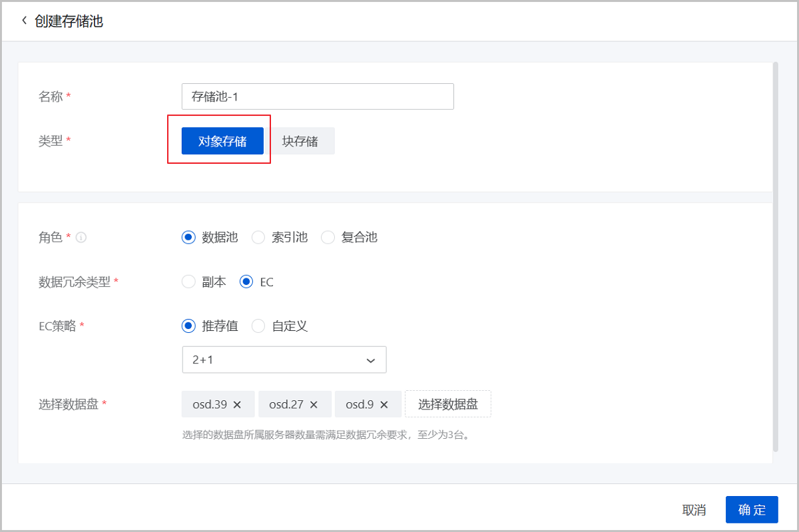Viewport: 799px width, 532px height.
Task: Switch data redundancy type to 副本
Action: click(x=188, y=282)
